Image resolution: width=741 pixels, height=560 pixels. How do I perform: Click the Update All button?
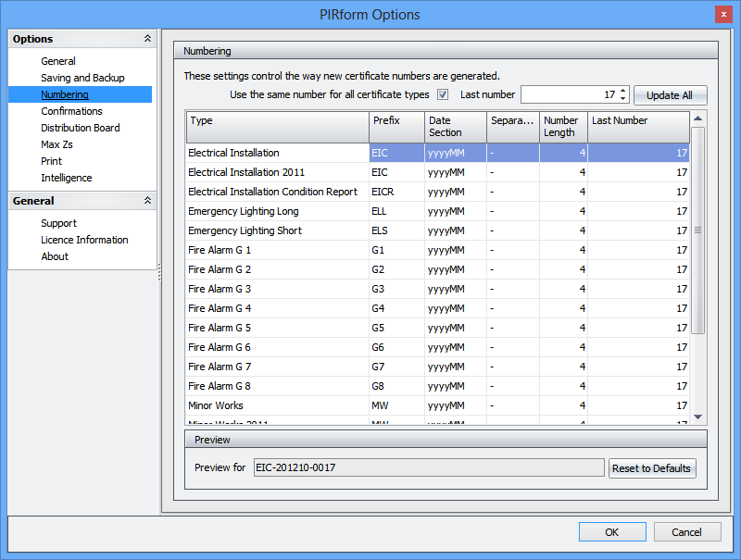pos(670,95)
